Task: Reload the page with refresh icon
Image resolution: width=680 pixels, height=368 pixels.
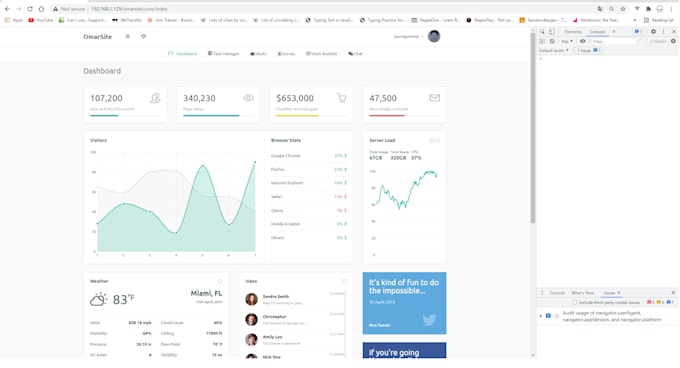Action: pos(30,9)
